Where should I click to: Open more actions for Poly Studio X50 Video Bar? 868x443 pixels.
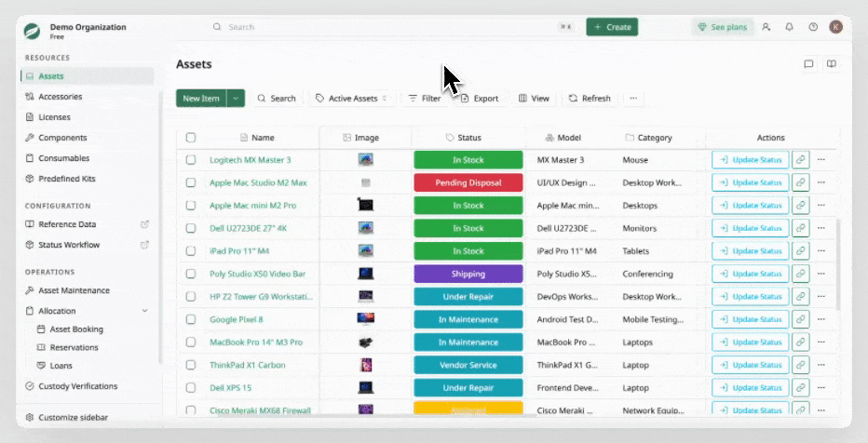tap(821, 274)
